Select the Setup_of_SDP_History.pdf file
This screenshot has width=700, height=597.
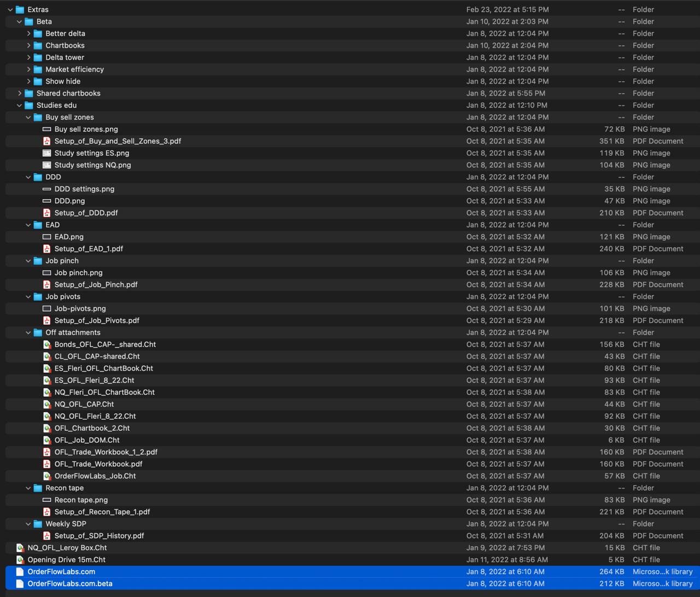click(x=99, y=536)
